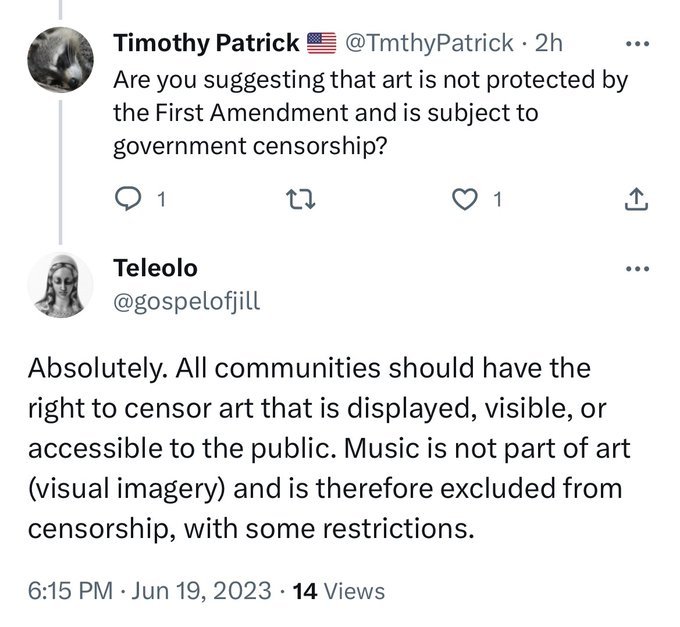Open Teleolo's display name profile
Screen dimensions: 680x627
(x=155, y=268)
